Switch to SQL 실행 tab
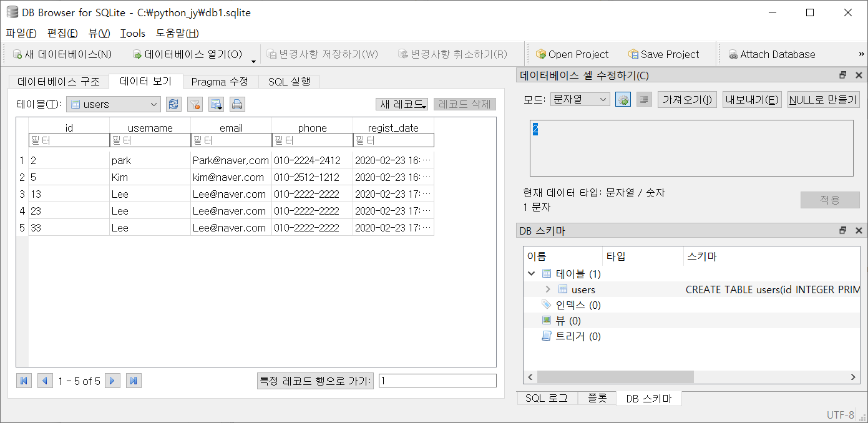Viewport: 868px width, 423px height. pos(289,82)
